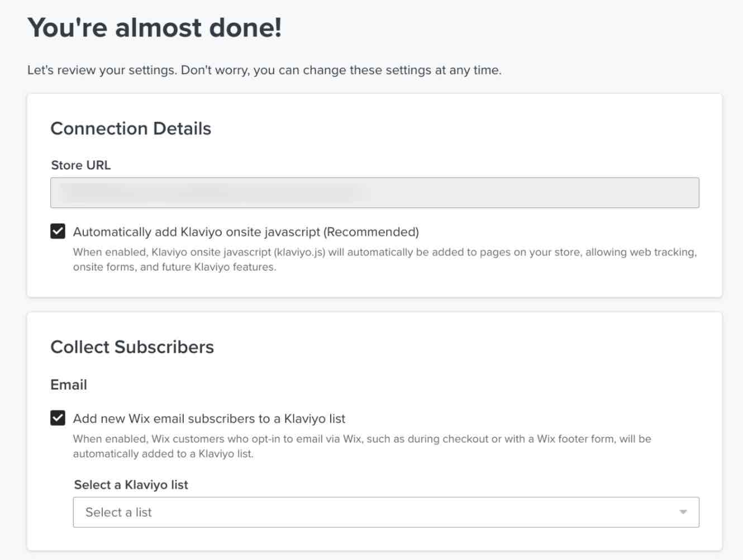The width and height of the screenshot is (743, 560).
Task: Click the Select a Klaviyo list label
Action: 131,485
